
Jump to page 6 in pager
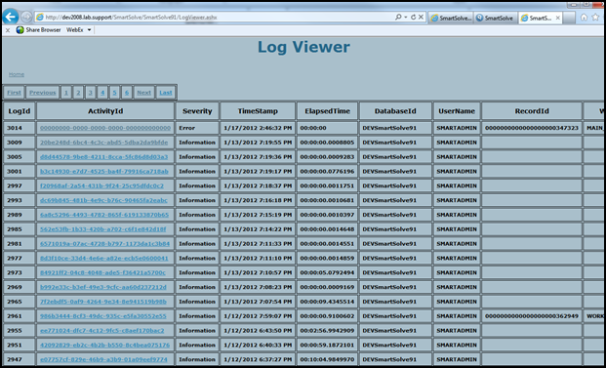(x=126, y=93)
